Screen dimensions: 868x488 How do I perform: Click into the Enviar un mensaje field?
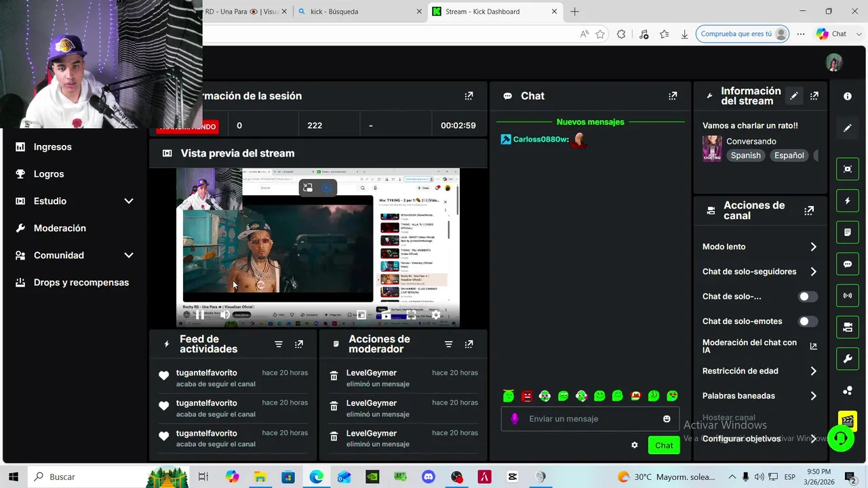tap(591, 419)
